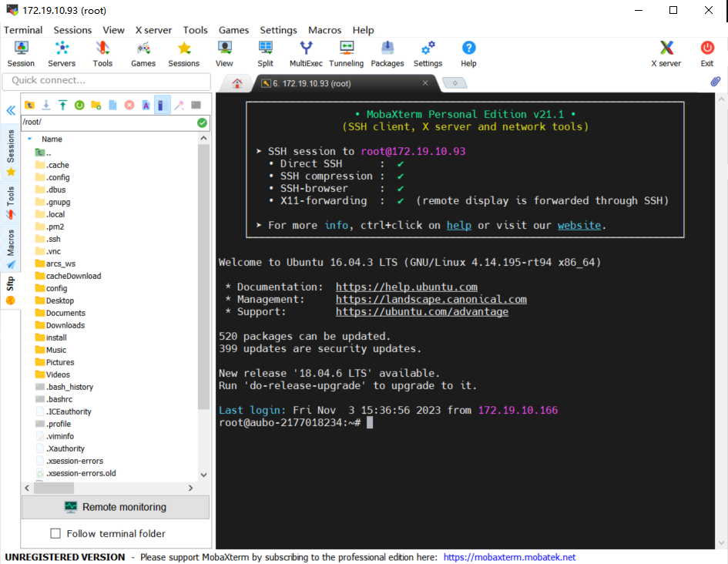
Task: Open the Tools toolbar icon with the knife
Action: pos(102,54)
